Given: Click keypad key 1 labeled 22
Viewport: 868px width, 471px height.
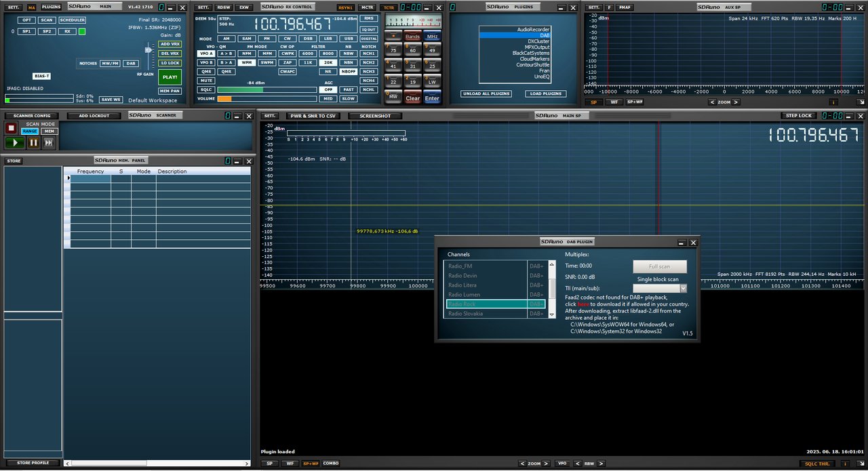Looking at the screenshot, I should point(393,80).
